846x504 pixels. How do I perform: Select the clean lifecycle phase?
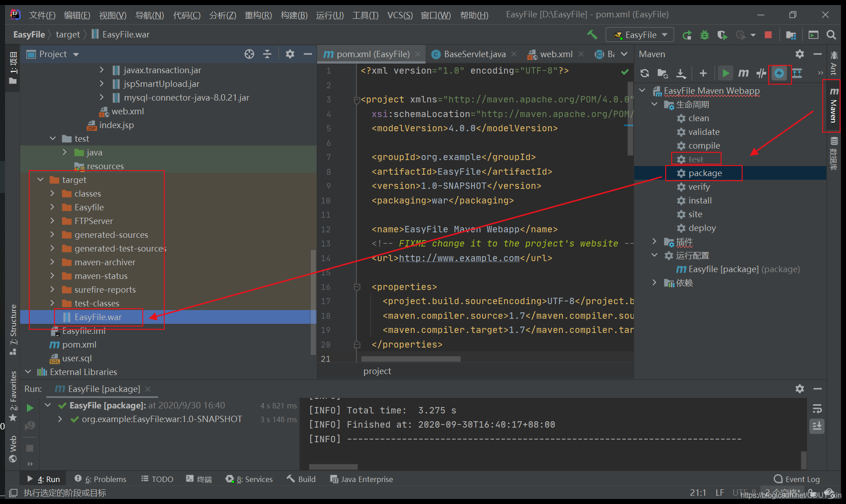tap(698, 118)
